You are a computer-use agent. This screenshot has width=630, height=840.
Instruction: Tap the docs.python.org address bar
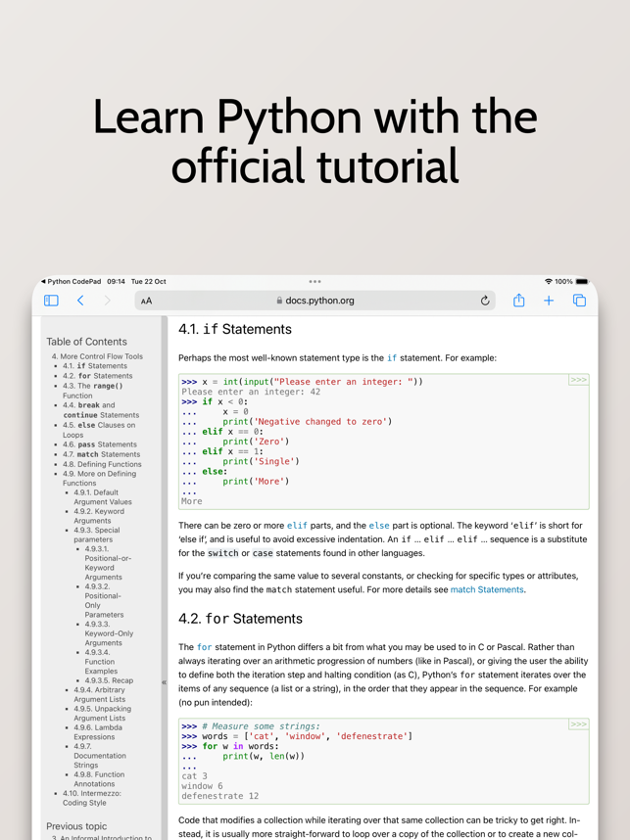(315, 301)
